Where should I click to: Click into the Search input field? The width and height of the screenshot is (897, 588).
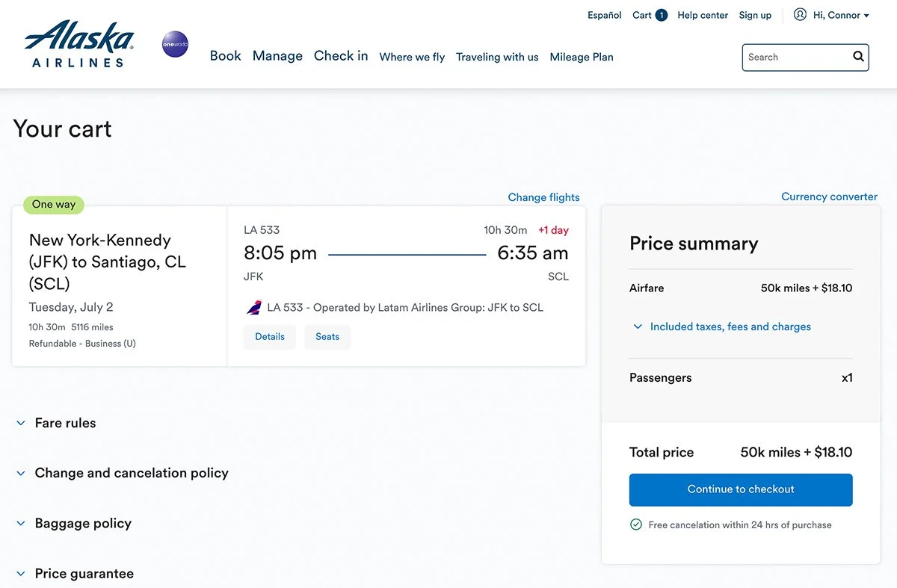(x=796, y=57)
